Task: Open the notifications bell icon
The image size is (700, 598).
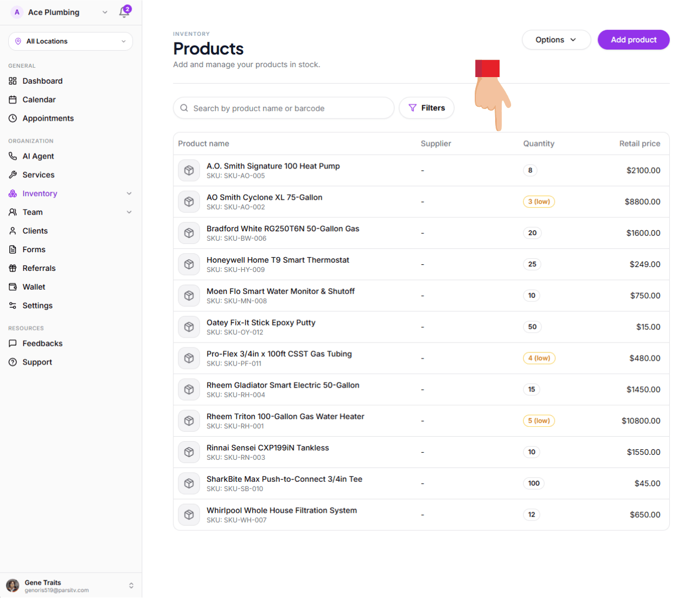Action: (x=124, y=12)
